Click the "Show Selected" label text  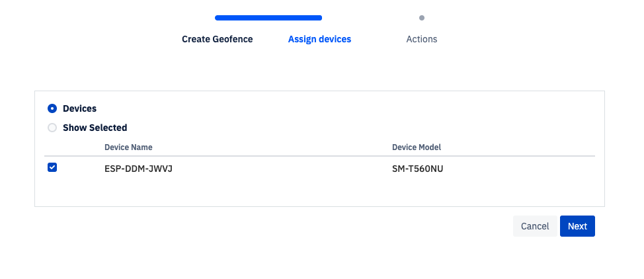click(95, 128)
